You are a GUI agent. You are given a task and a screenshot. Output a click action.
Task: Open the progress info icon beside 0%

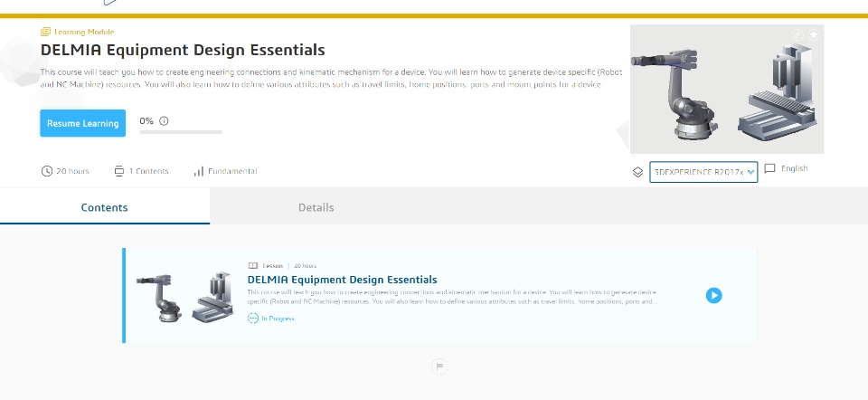[x=164, y=120]
